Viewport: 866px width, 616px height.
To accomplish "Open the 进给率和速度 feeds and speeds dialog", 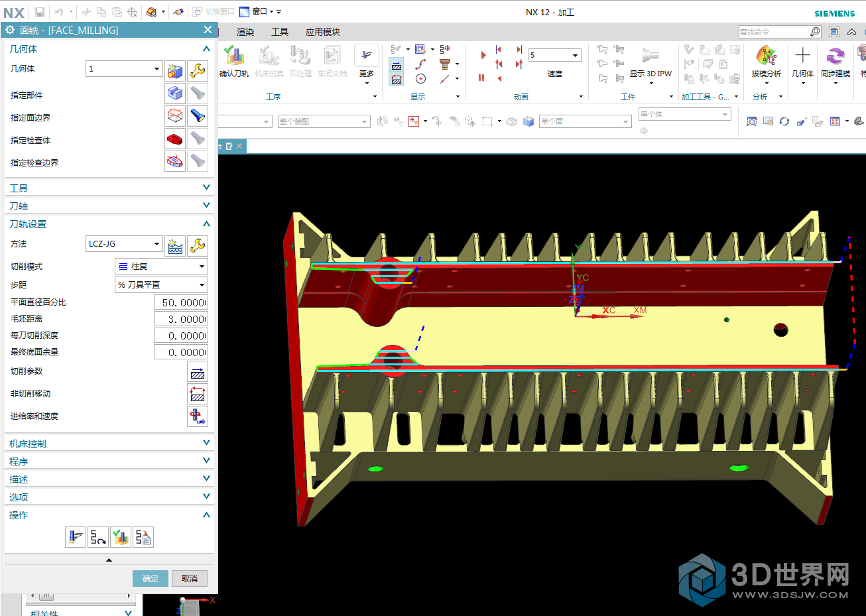I will [x=198, y=416].
